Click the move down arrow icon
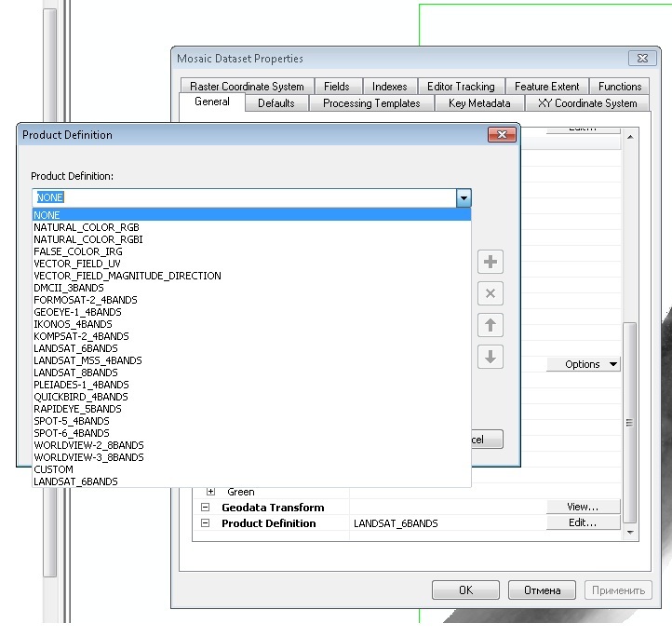Screen dimensions: 672x637 pos(491,357)
